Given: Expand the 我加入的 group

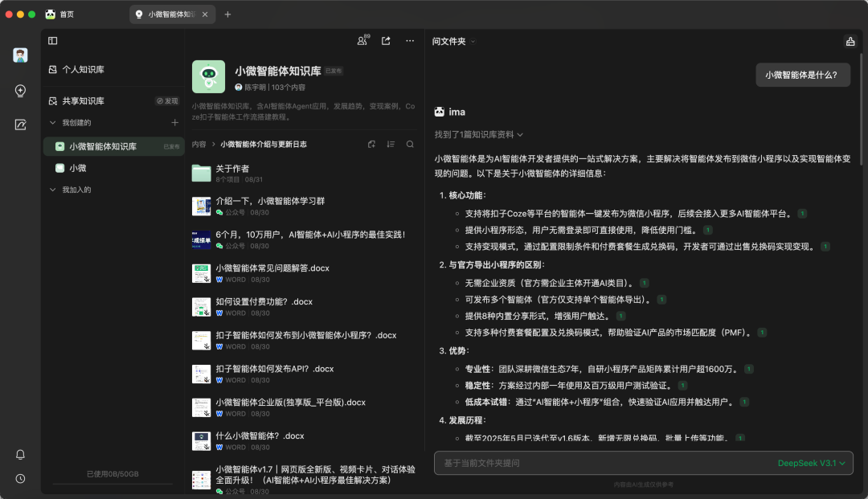Looking at the screenshot, I should [52, 190].
